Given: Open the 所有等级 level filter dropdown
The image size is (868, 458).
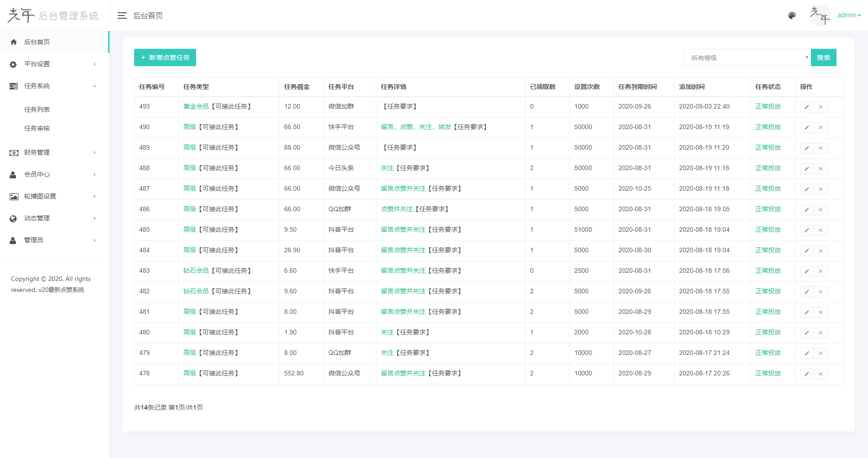Looking at the screenshot, I should click(x=747, y=58).
